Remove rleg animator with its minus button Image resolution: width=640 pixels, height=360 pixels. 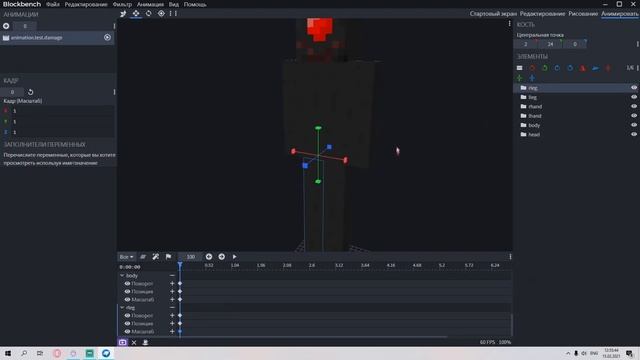[172, 307]
